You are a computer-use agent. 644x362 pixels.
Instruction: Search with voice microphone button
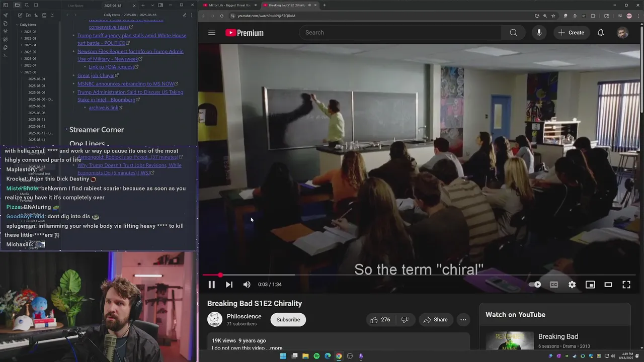[539, 33]
